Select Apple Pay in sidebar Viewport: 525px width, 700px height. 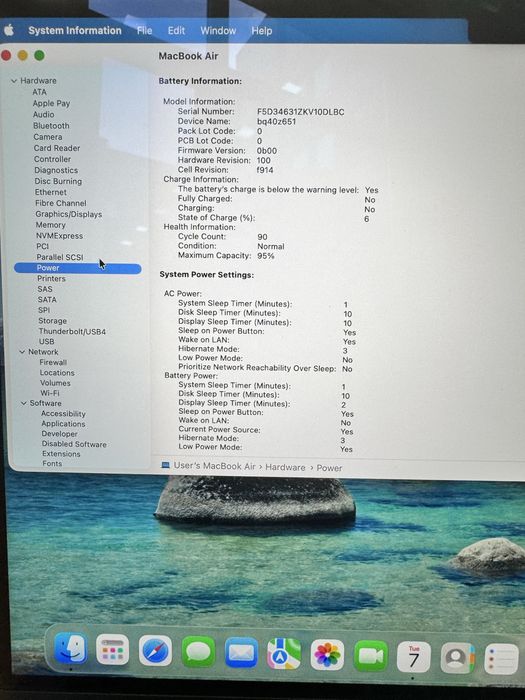[x=51, y=103]
